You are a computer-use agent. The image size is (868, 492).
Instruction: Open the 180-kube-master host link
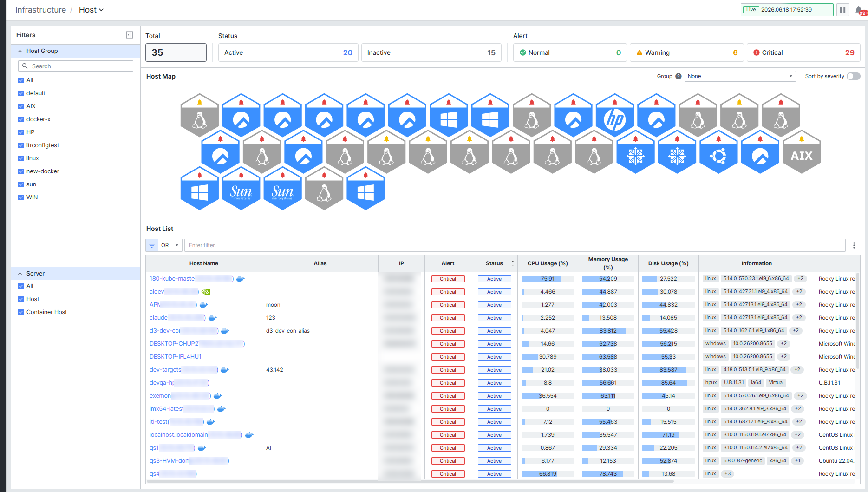pyautogui.click(x=172, y=279)
